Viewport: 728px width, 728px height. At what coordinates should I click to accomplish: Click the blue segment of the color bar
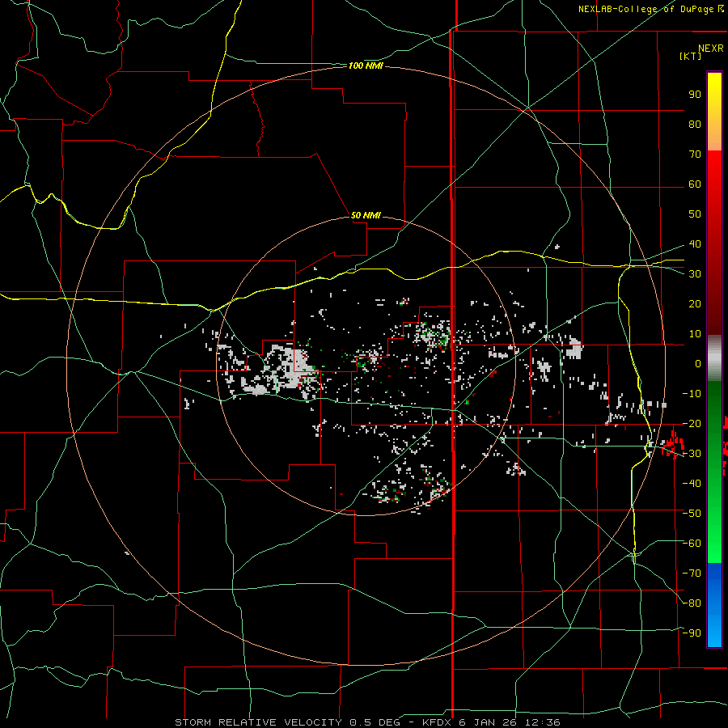point(714,605)
